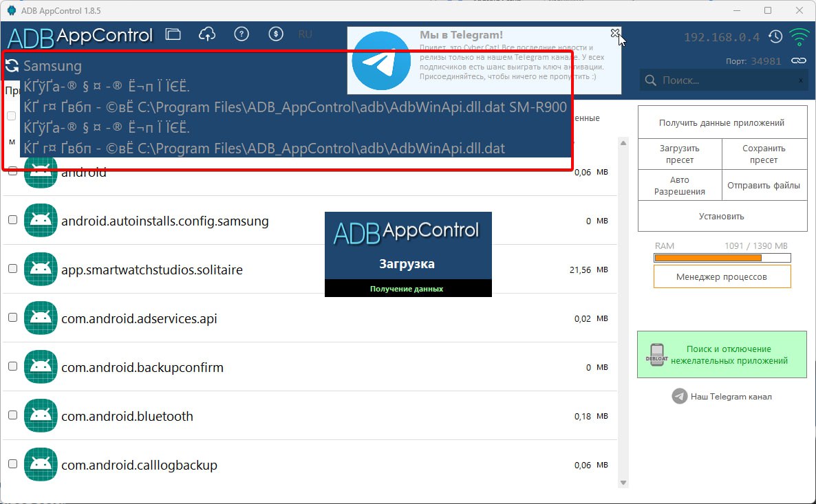Open Наш Telegram канал link
Image resolution: width=816 pixels, height=504 pixels.
coord(731,396)
